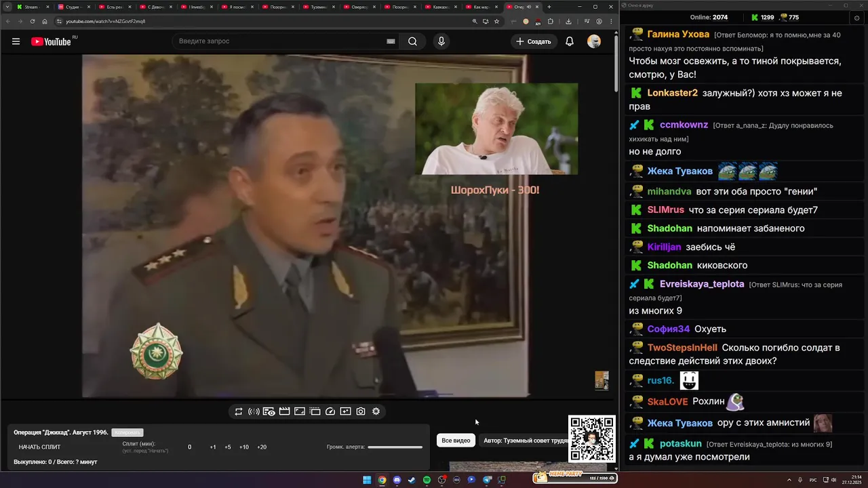Open the player toolbar settings gear

point(376,411)
